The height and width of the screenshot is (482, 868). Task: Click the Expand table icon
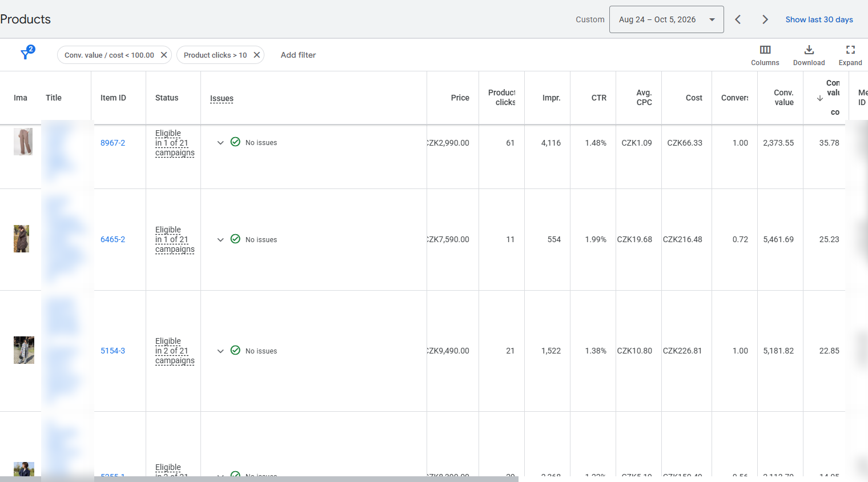point(850,50)
